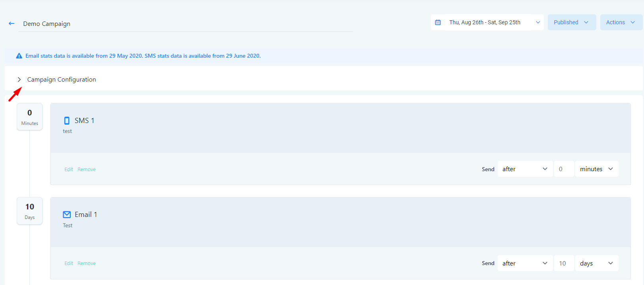Edit the SMS 1 step
The height and width of the screenshot is (285, 644).
tap(69, 170)
